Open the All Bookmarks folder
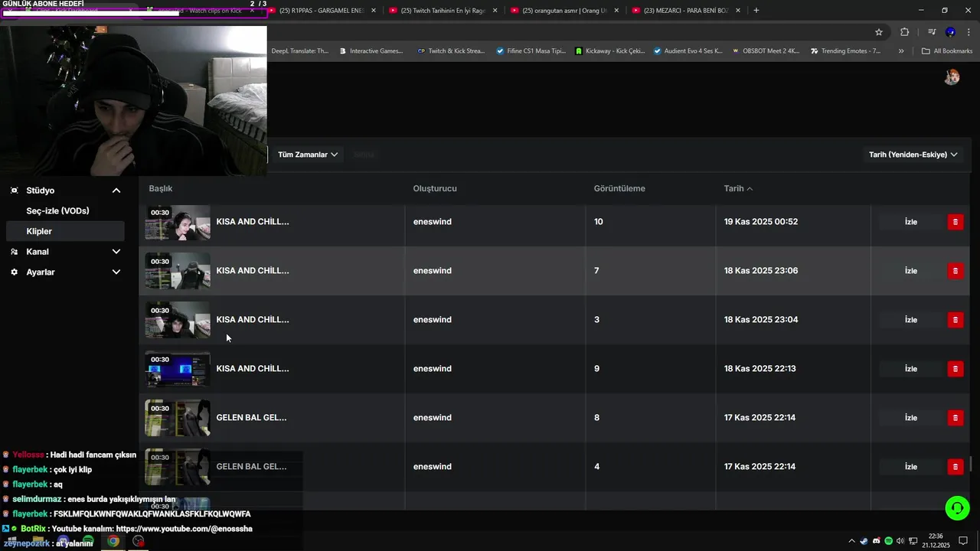This screenshot has width=980, height=551. pos(947,51)
